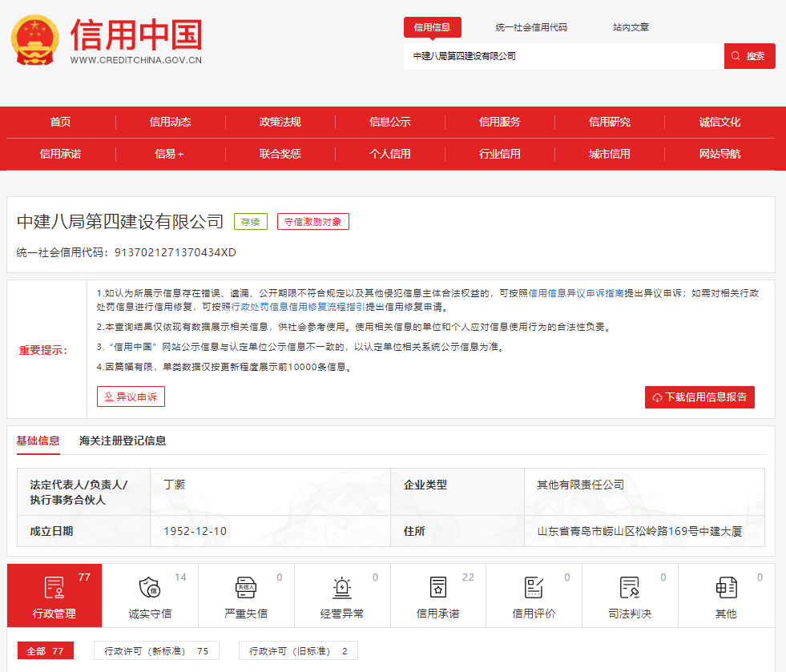Open 联合奖惩 menu item
Viewport: 786px width, 672px height.
coord(280,154)
